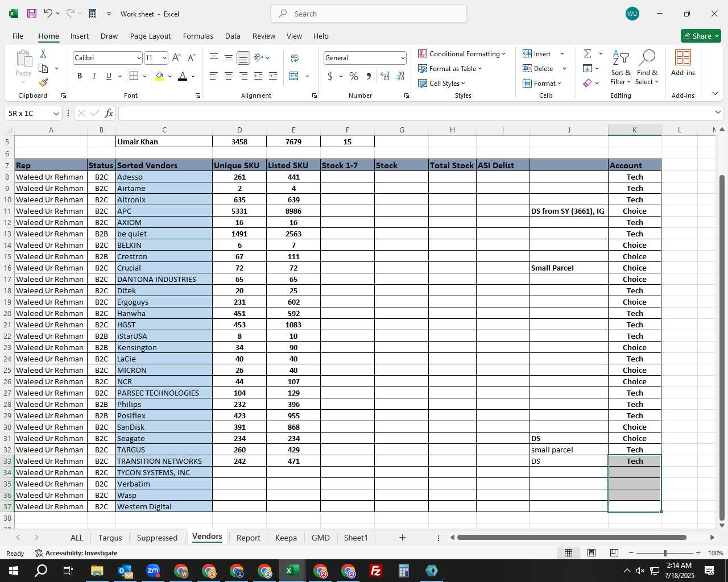The width and height of the screenshot is (728, 582).
Task: Click the vertical scrollbar thumb
Action: pyautogui.click(x=722, y=348)
